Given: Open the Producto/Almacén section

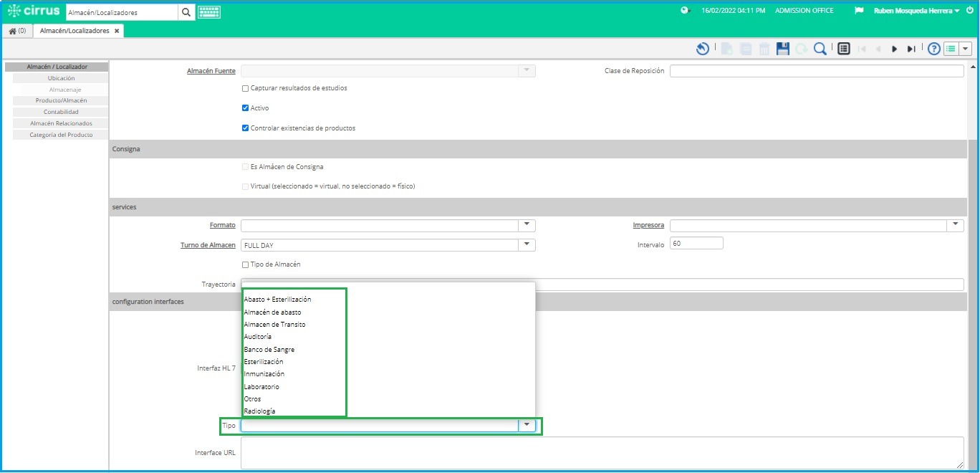Looking at the screenshot, I should coord(59,100).
